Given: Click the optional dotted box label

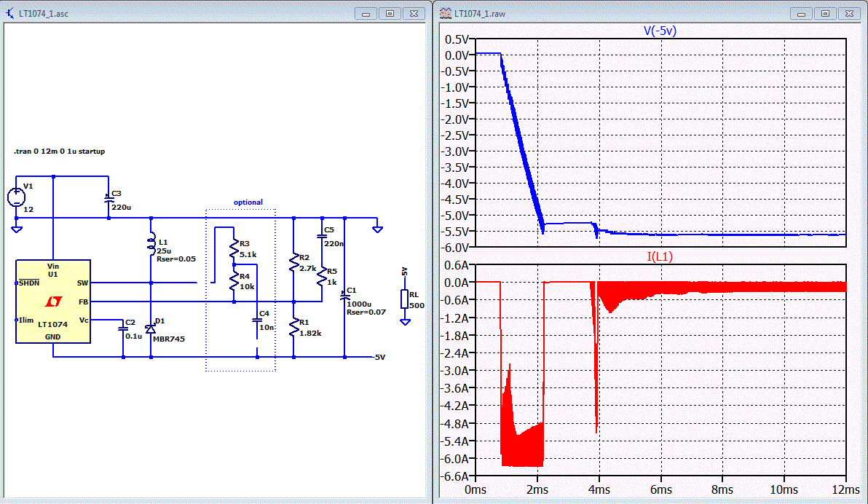Looking at the screenshot, I should click(248, 202).
